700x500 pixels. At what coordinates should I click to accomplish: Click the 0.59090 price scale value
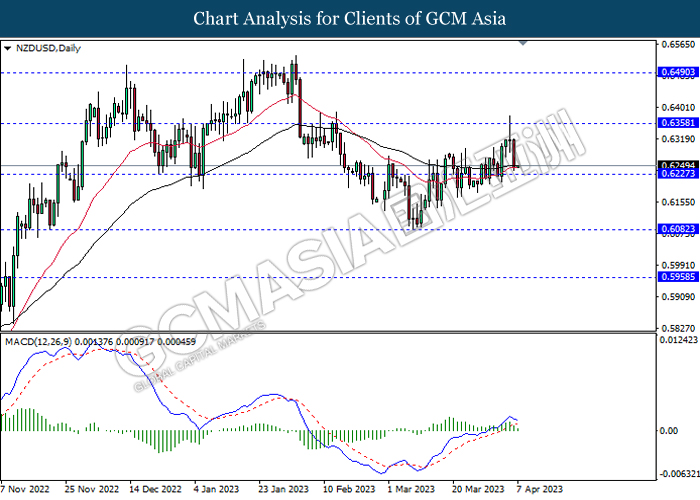[x=678, y=297]
